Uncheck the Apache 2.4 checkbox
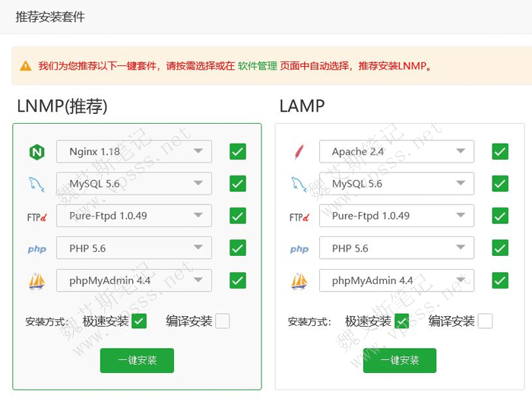This screenshot has width=532, height=411. pyautogui.click(x=500, y=151)
